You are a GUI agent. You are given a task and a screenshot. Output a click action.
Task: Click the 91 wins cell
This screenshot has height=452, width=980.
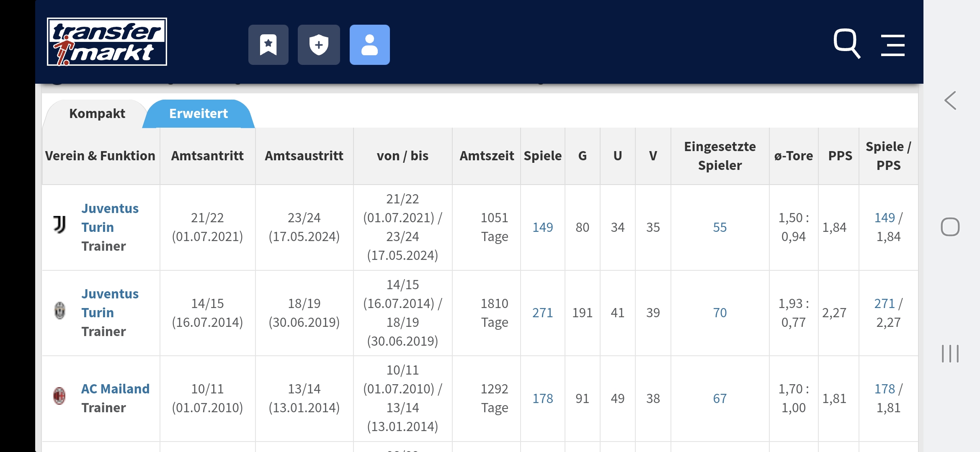[x=582, y=398]
